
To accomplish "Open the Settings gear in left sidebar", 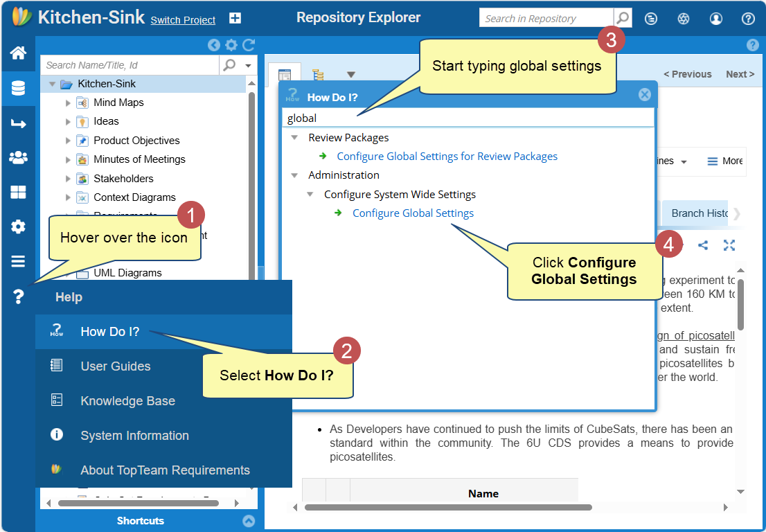I will pos(18,227).
